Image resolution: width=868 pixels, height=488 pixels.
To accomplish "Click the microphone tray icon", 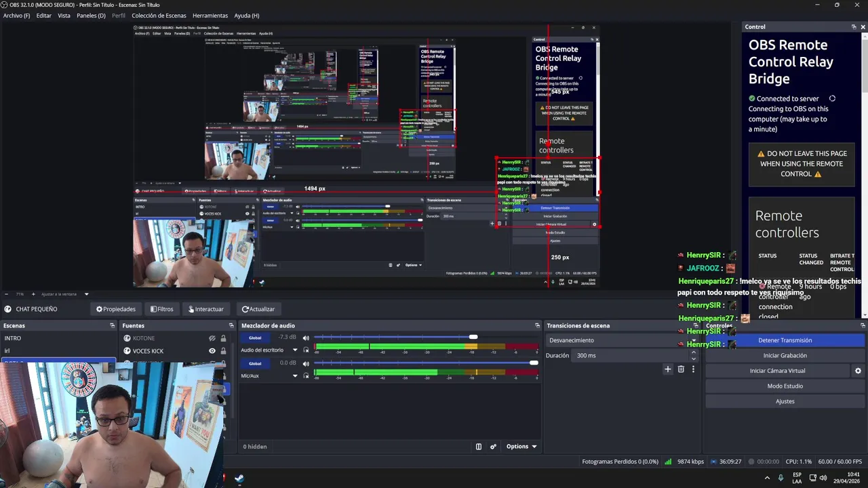I will [781, 478].
